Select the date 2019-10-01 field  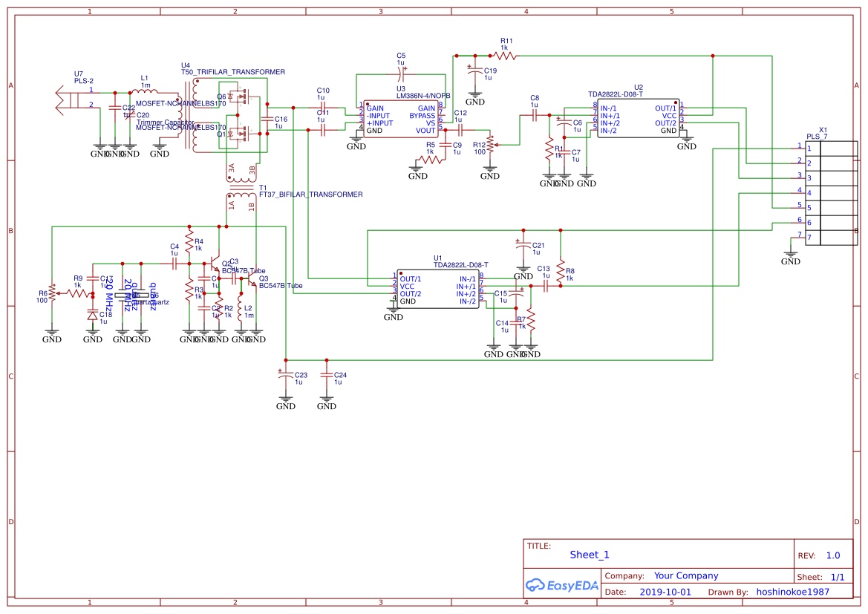pos(665,592)
